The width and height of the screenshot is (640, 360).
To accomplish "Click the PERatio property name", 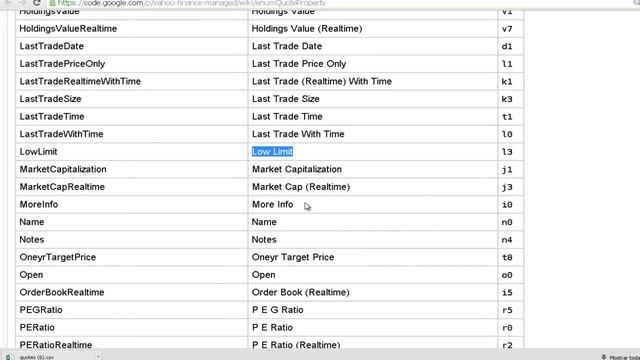I will [37, 327].
